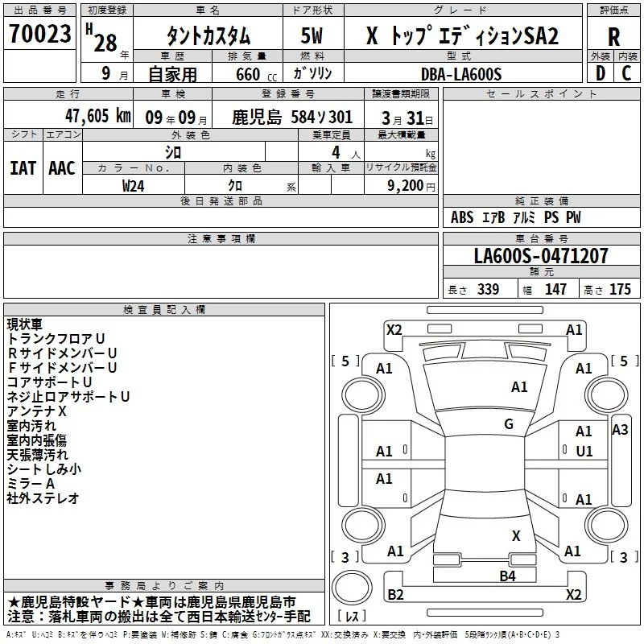The image size is (644, 644).
Task: Click the lot number 70023
Action: pos(39,35)
